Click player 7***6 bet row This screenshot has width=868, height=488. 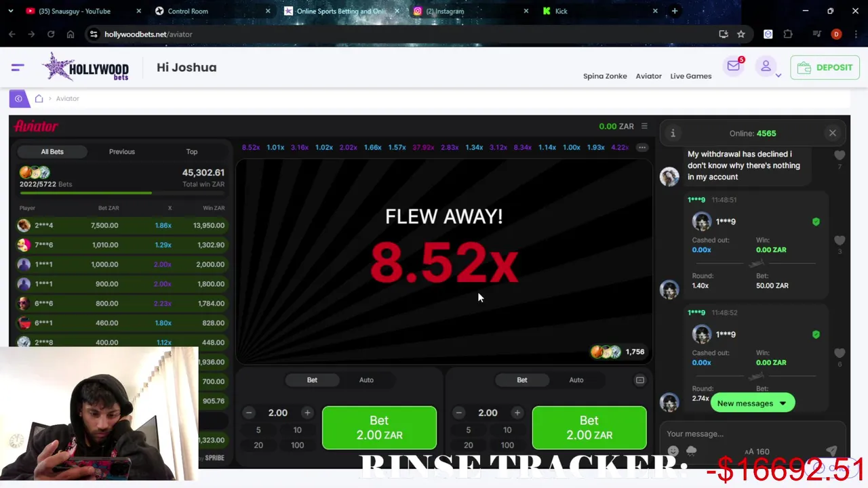[122, 245]
